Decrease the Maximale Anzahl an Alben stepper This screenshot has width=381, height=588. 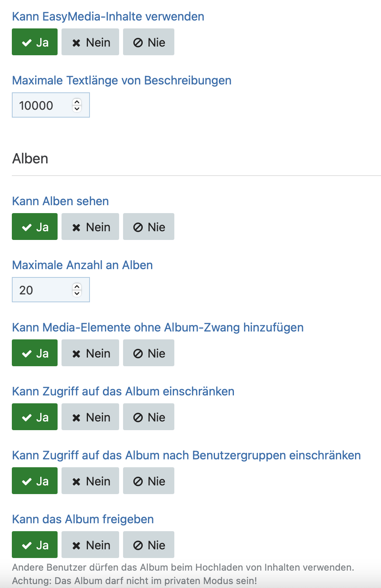77,293
